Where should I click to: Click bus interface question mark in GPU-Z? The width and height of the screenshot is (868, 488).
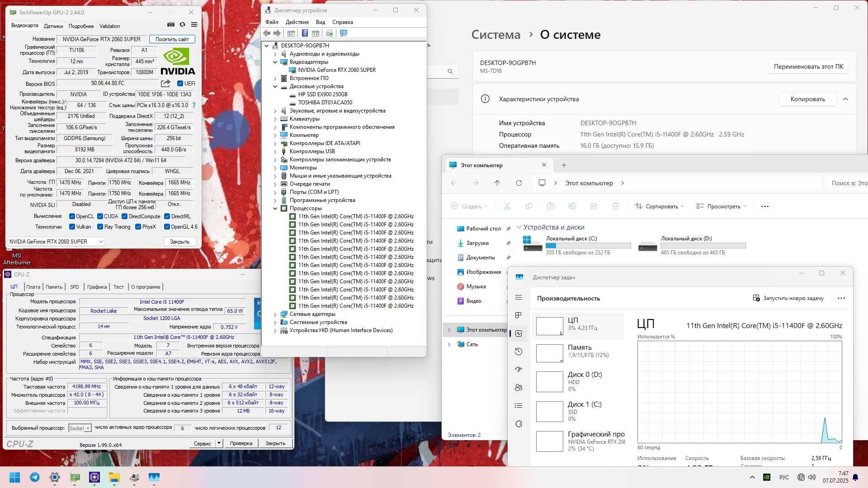coord(194,105)
